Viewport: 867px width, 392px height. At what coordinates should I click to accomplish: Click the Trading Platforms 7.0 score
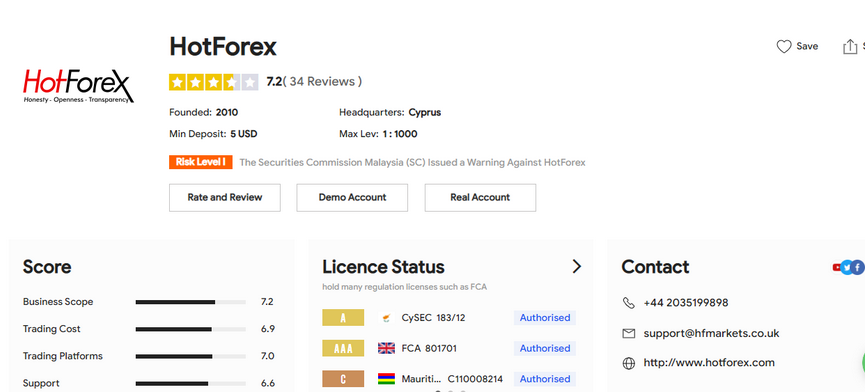267,356
